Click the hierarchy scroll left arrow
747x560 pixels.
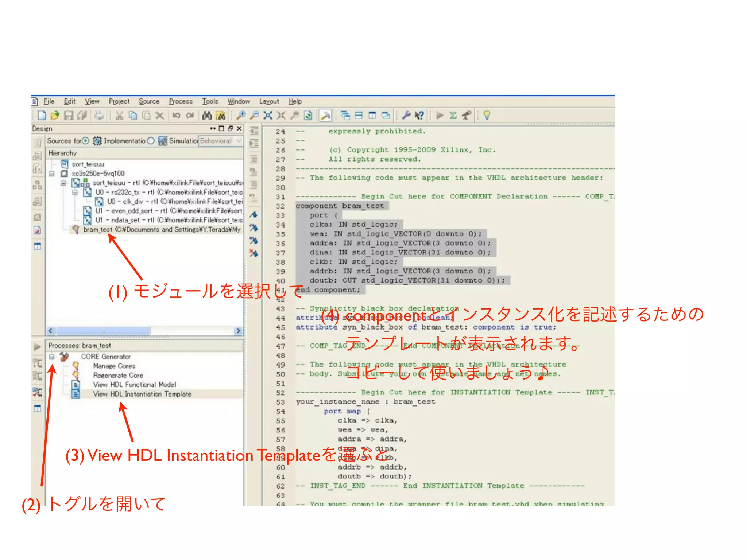pyautogui.click(x=51, y=331)
